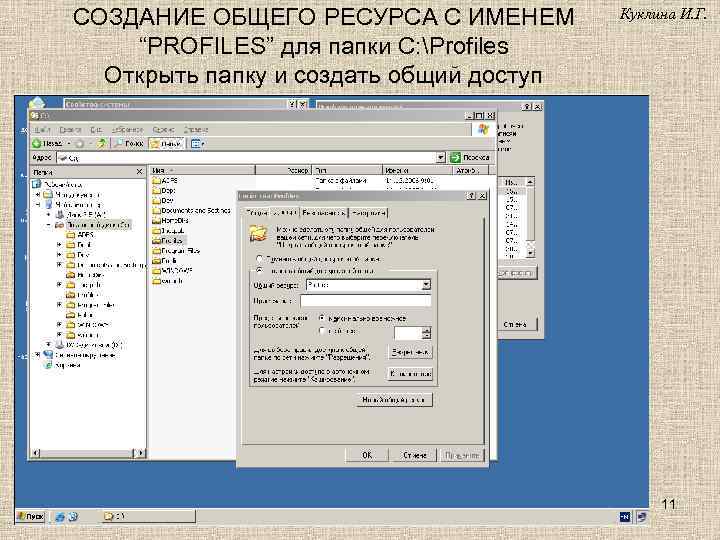Open Back button history dropdown arrow
This screenshot has width=720, height=540.
tap(68, 144)
